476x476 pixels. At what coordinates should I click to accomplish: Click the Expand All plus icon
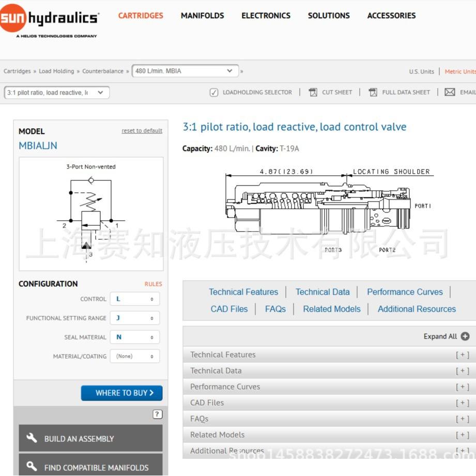465,336
